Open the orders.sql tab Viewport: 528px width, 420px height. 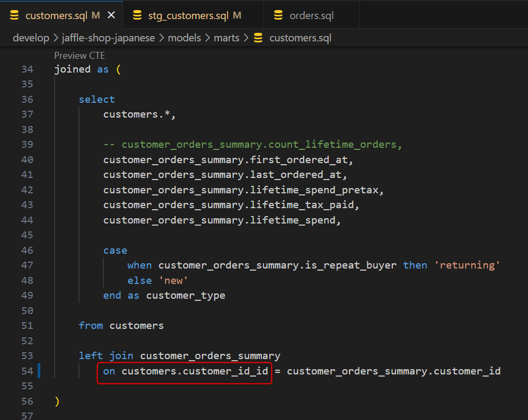[x=312, y=15]
